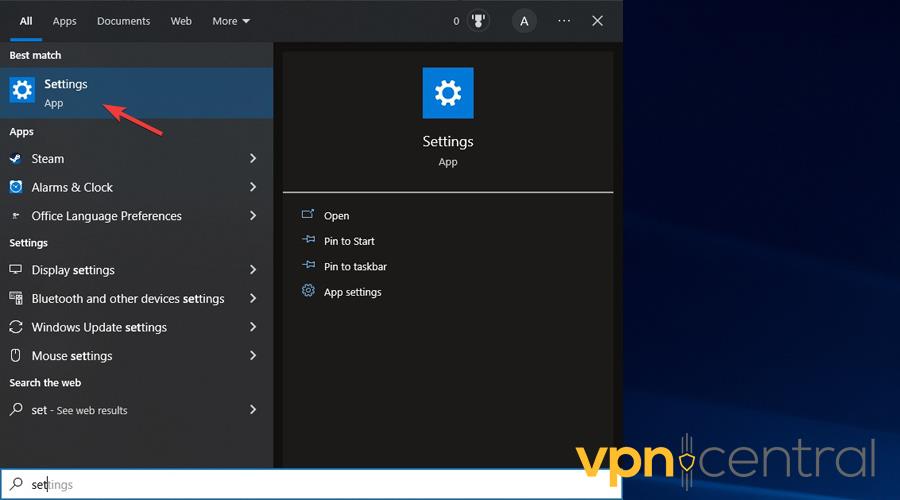900x500 pixels.
Task: Select the Mouse settings result
Action: 136,356
